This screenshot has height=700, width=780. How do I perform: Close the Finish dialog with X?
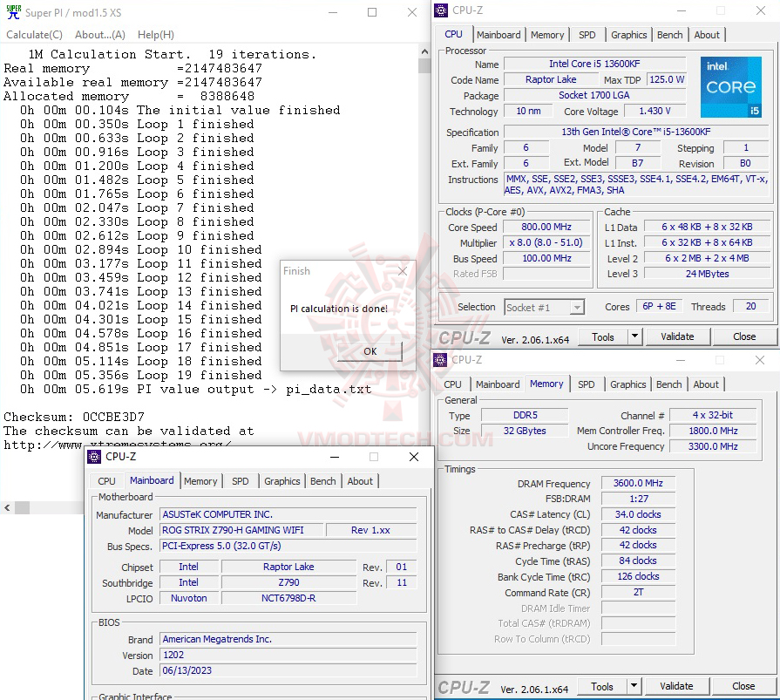[403, 271]
